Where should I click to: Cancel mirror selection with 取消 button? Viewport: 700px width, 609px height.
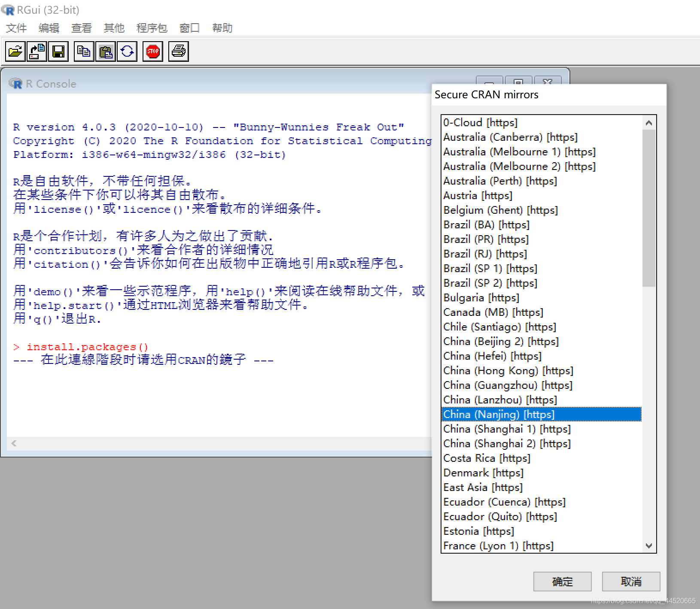tap(631, 582)
